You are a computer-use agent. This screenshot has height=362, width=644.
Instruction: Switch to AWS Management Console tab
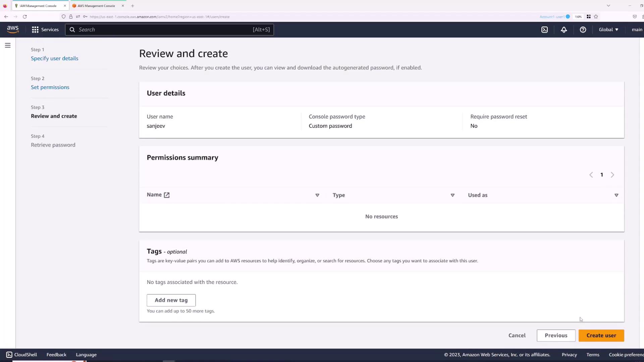tap(96, 6)
